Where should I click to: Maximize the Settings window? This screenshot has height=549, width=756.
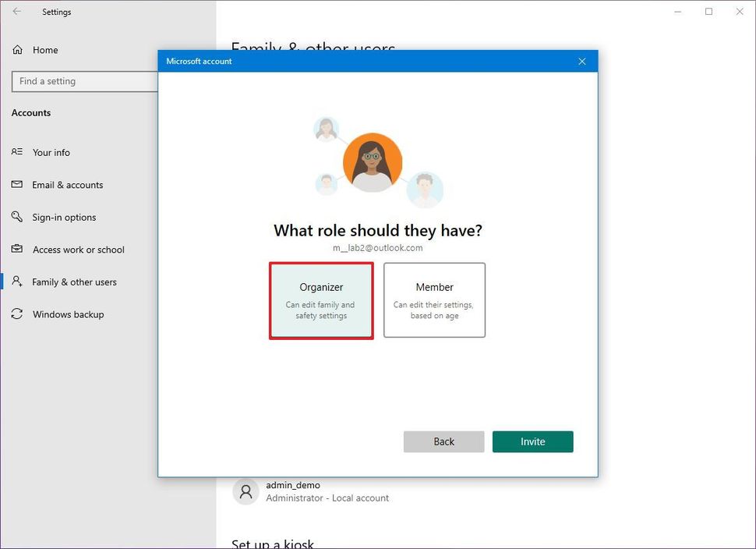click(x=708, y=12)
